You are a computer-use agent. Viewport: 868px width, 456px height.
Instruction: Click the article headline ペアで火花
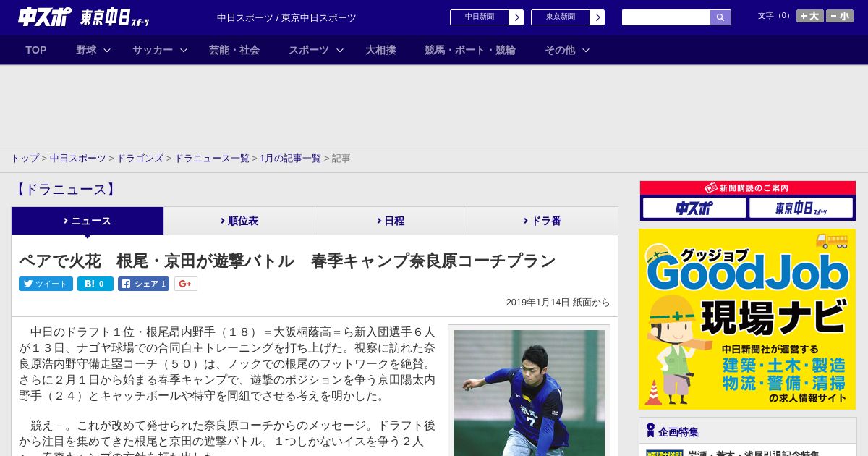point(287,261)
